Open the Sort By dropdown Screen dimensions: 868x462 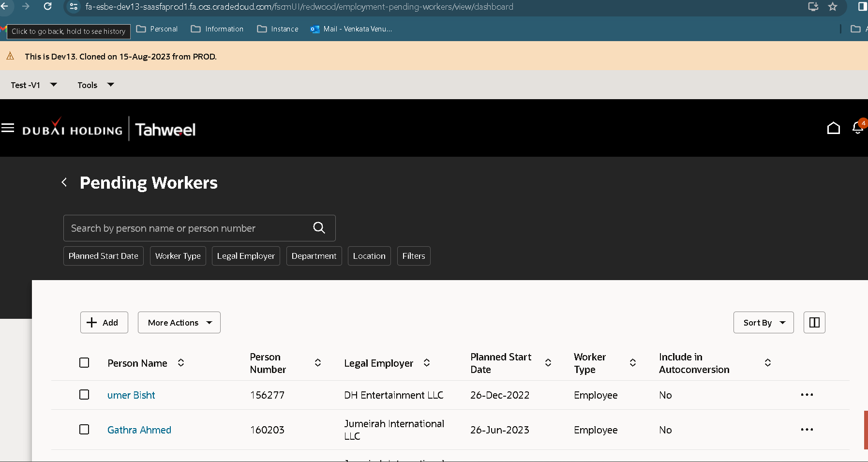coord(763,323)
